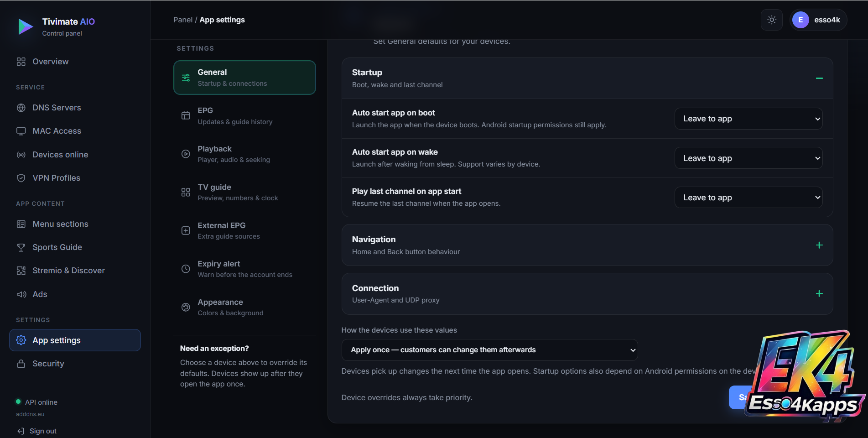The image size is (868, 438).
Task: Click the Overview grid icon
Action: [x=21, y=62]
